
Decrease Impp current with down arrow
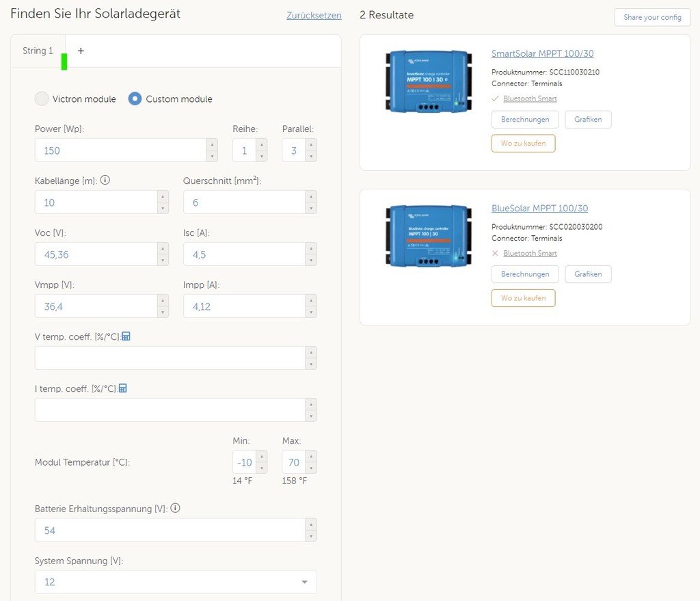[311, 312]
